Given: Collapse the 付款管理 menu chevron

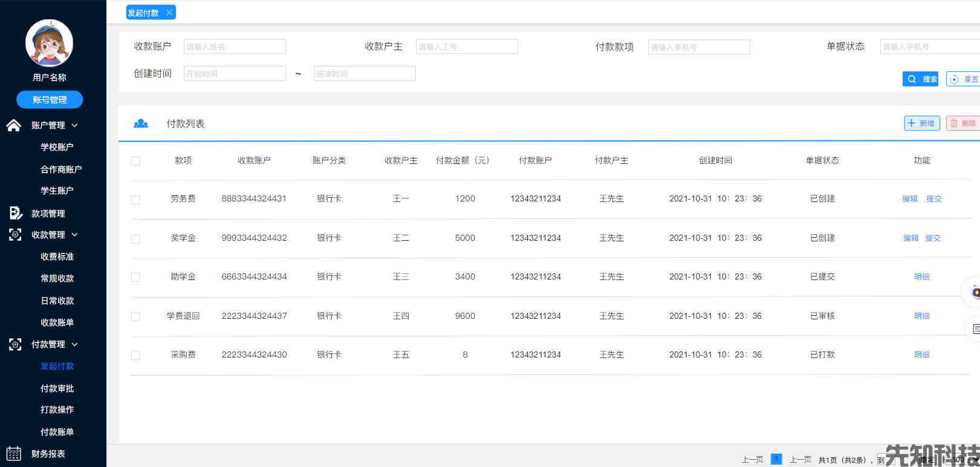Looking at the screenshot, I should click(75, 344).
